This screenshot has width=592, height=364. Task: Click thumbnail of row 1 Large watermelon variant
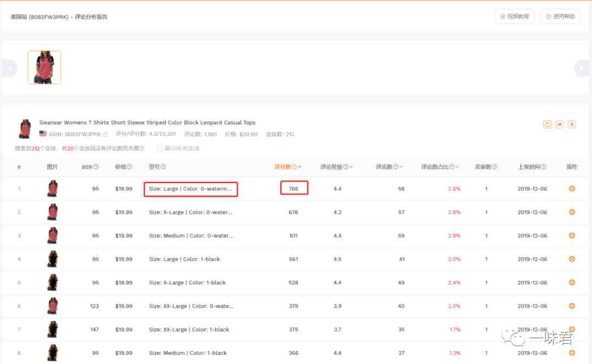click(53, 189)
